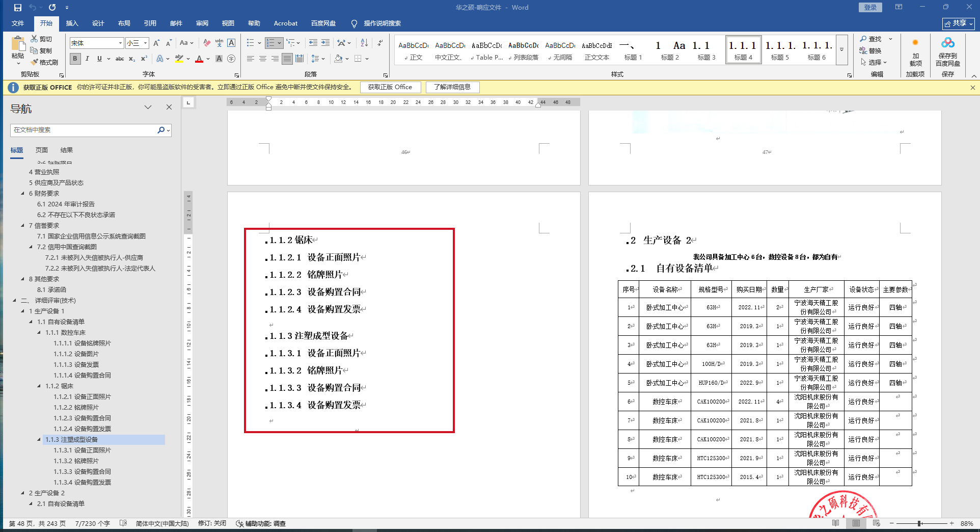
Task: Click the Redo icon in the title bar
Action: click(x=52, y=8)
